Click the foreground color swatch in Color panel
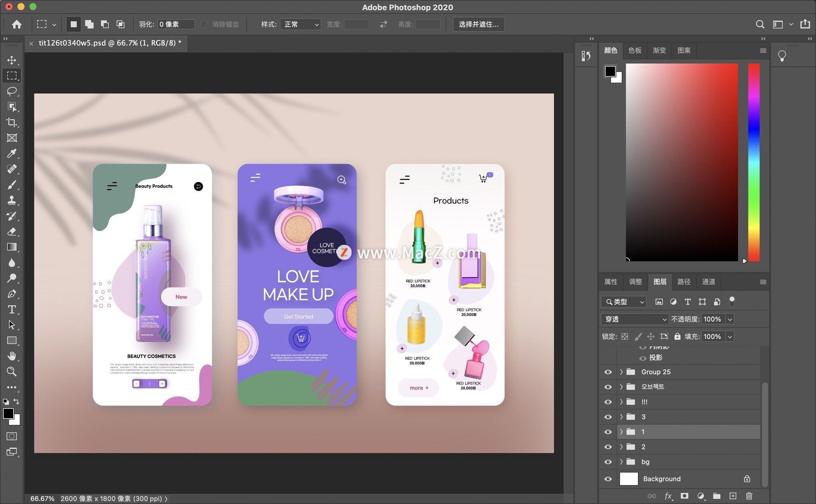816x504 pixels. [610, 71]
